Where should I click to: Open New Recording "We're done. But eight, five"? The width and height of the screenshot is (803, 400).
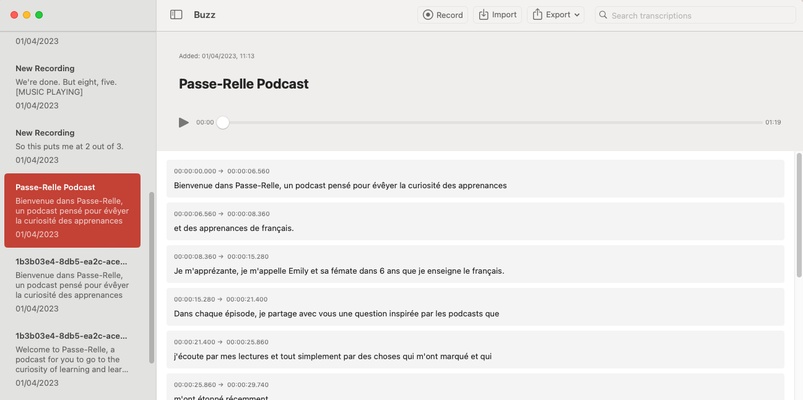coord(72,86)
